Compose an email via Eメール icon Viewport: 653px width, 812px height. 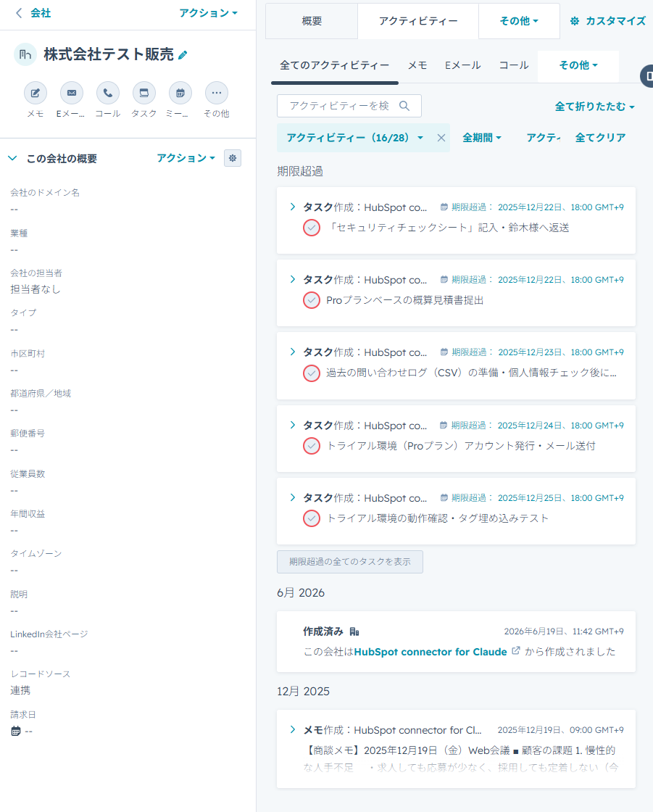[72, 94]
